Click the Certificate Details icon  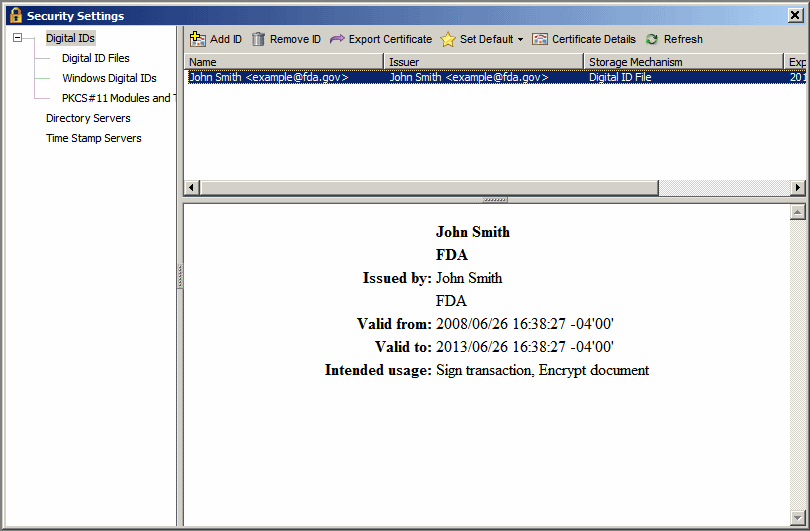pyautogui.click(x=540, y=39)
